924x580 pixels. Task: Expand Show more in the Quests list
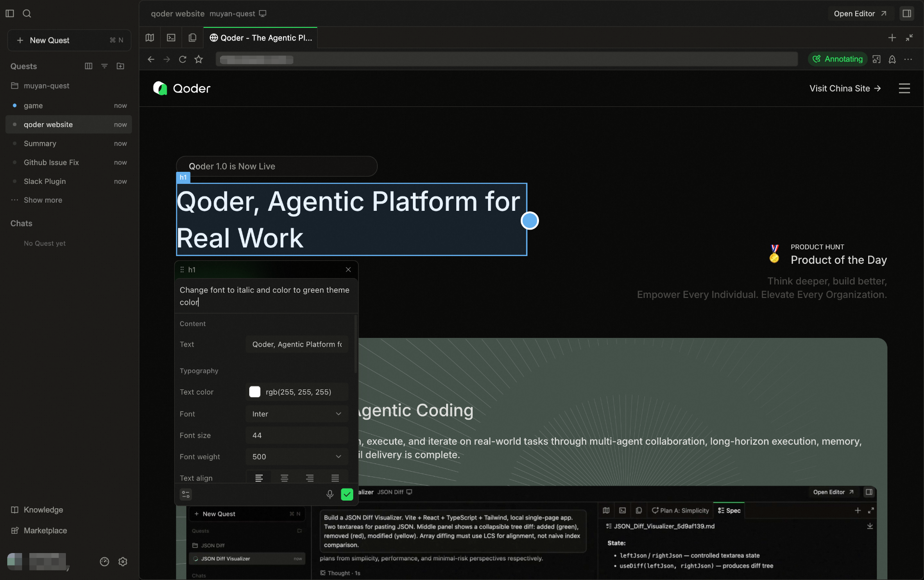point(43,200)
